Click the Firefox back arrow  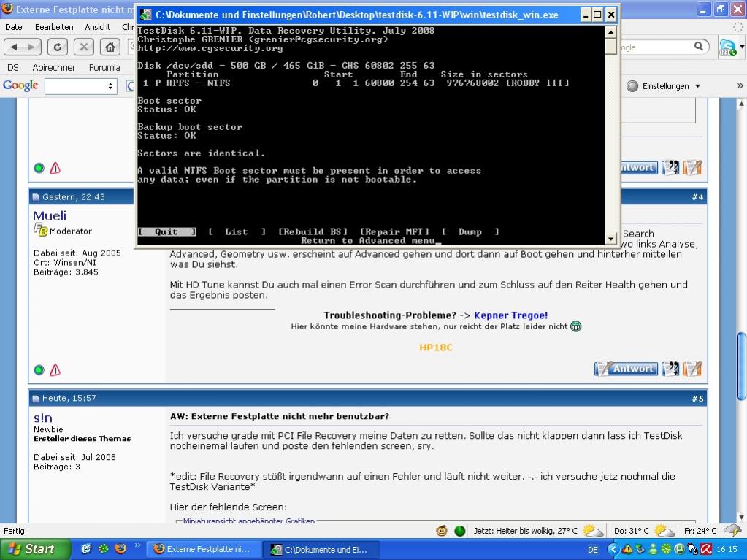tap(14, 47)
